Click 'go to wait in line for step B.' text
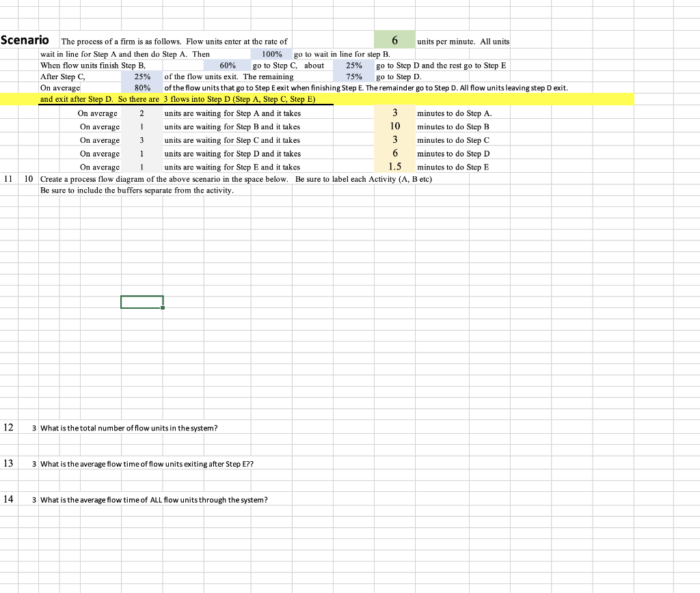700x593 pixels. (342, 54)
